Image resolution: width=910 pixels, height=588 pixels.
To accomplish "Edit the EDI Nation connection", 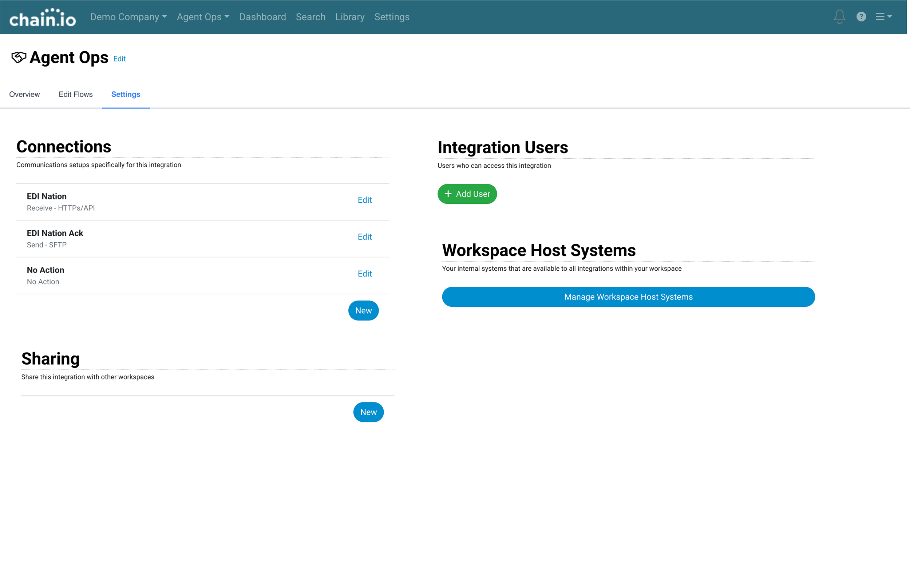I will tap(364, 200).
